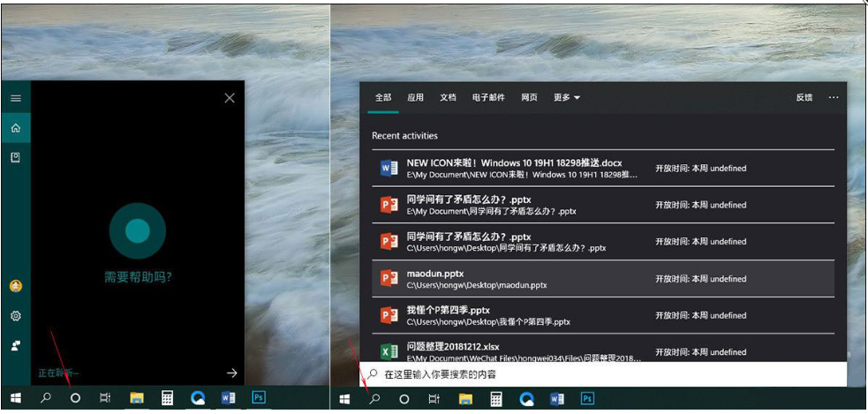Viewport: 868px width, 414px height.
Task: Click the Cortana feedback person icon
Action: [16, 346]
